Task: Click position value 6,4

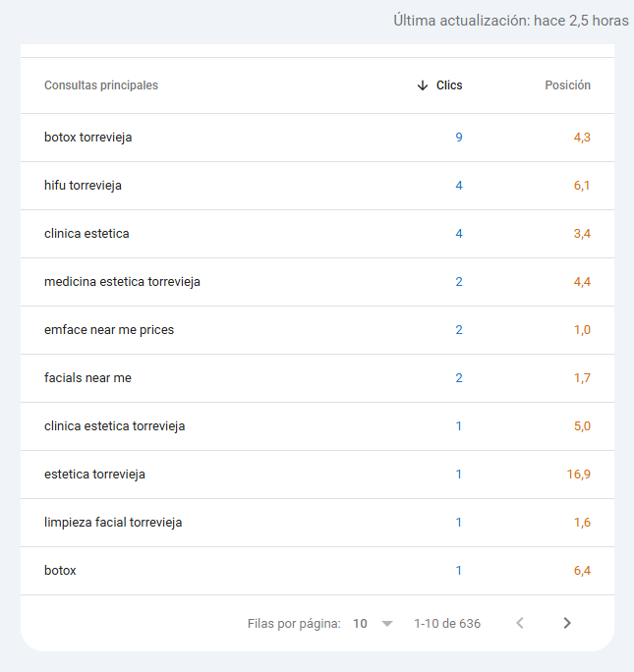Action: (582, 571)
